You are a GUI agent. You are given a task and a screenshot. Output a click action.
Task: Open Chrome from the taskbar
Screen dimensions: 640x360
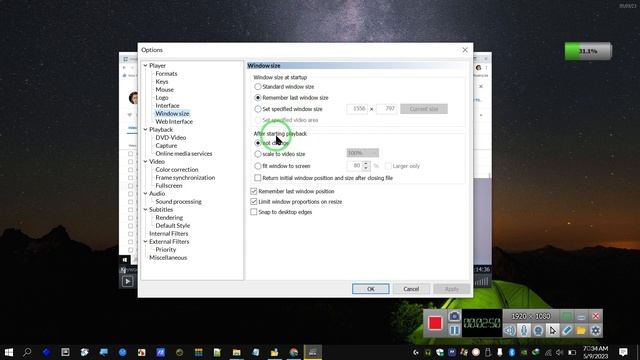293,352
